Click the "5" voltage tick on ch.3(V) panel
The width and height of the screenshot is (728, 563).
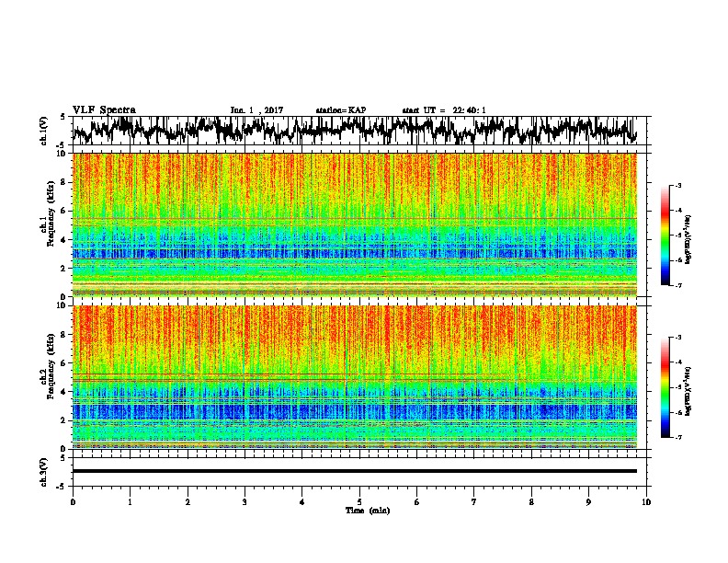click(x=63, y=458)
